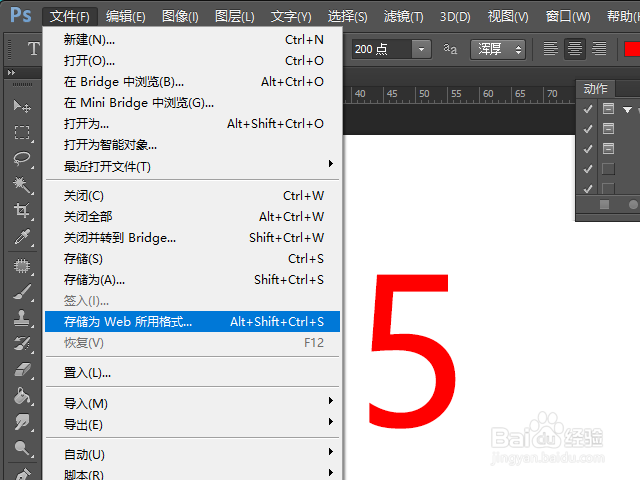
Task: Select the Magic Wand tool
Action: coord(22,184)
